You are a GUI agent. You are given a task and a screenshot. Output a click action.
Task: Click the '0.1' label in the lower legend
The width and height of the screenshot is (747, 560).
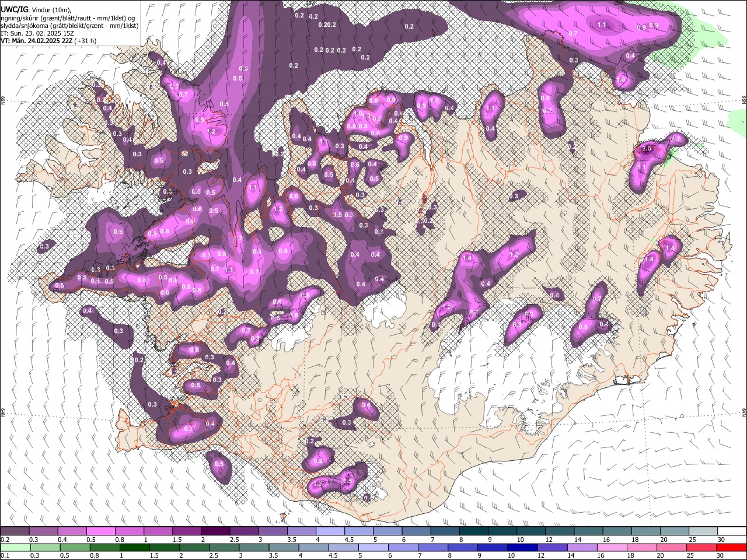[x=5, y=555]
